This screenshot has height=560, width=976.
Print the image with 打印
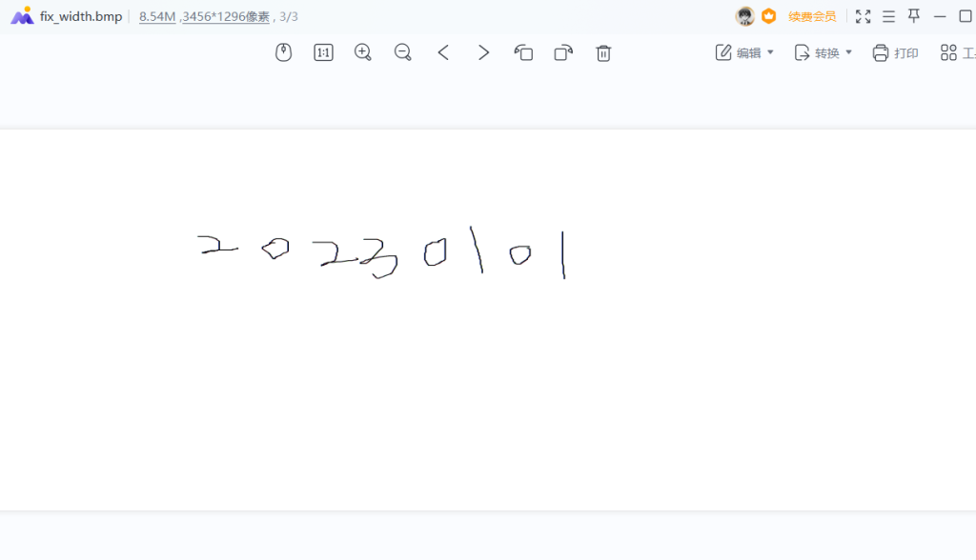point(895,53)
